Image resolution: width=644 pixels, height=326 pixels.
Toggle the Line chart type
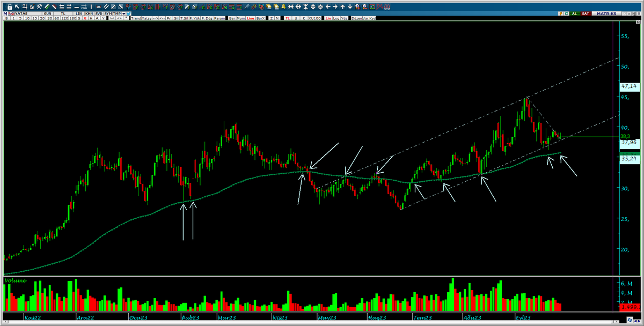251,18
